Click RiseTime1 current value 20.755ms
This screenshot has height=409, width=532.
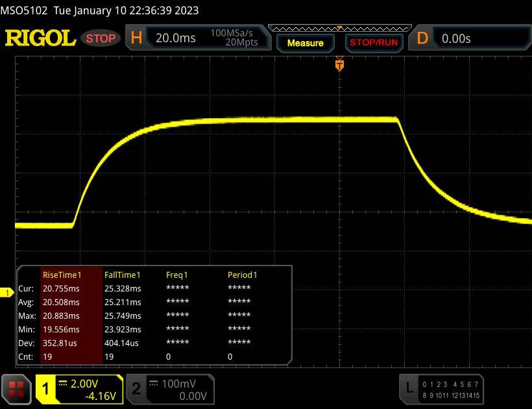61,288
